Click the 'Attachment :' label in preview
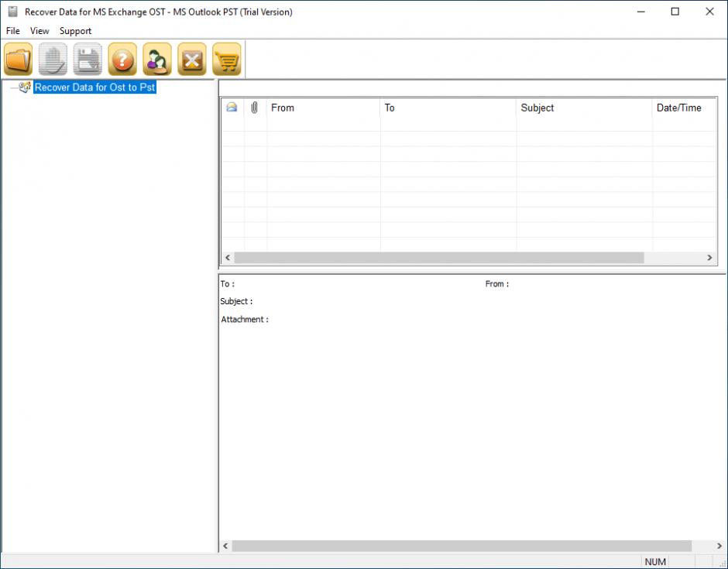The width and height of the screenshot is (728, 569). click(x=245, y=319)
